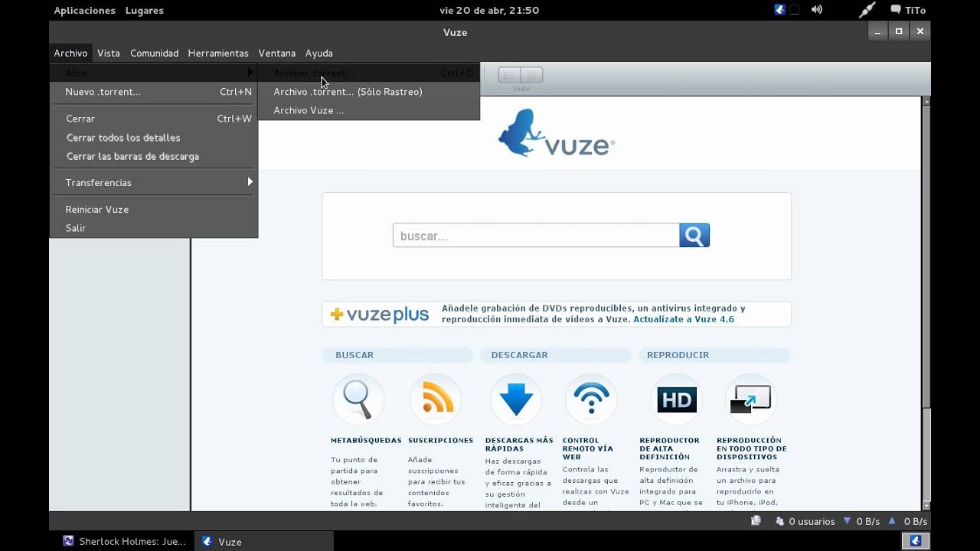Image resolution: width=980 pixels, height=551 pixels.
Task: Open the clock vie 20 de abr, 21:50
Action: point(489,10)
